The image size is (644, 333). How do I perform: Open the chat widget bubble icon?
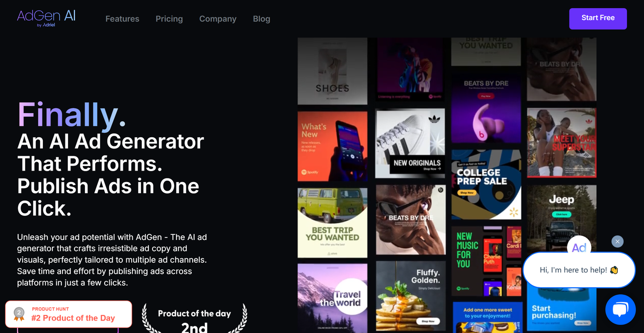click(x=620, y=309)
